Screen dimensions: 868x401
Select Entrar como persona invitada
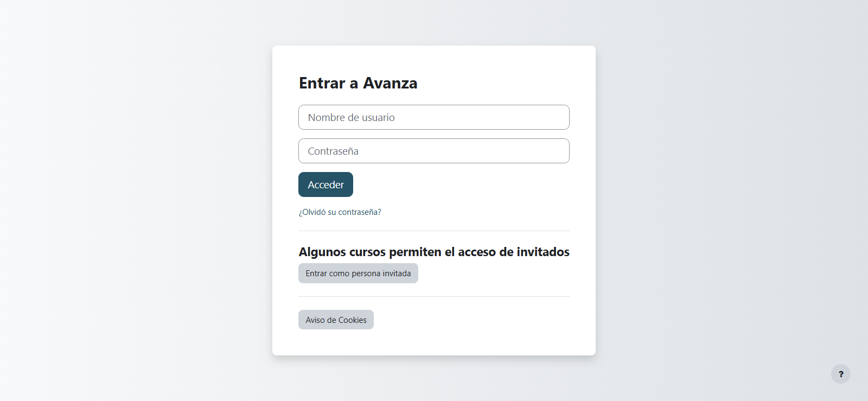[358, 273]
